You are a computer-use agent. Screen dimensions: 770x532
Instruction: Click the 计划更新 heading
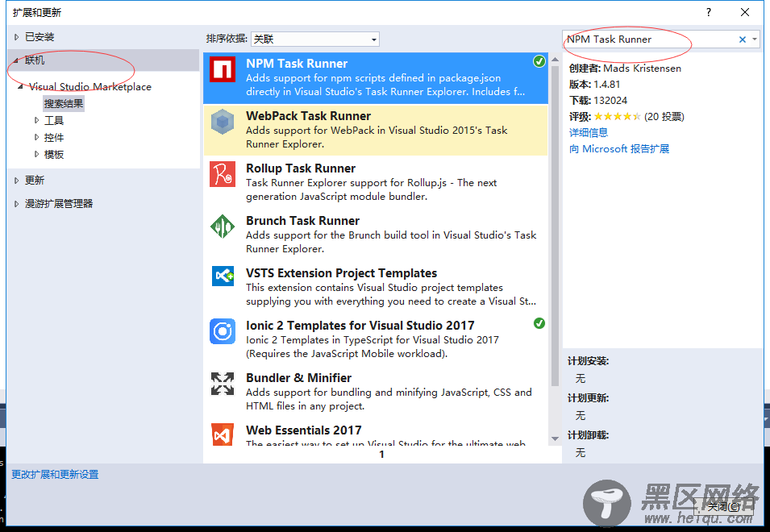[x=588, y=398]
